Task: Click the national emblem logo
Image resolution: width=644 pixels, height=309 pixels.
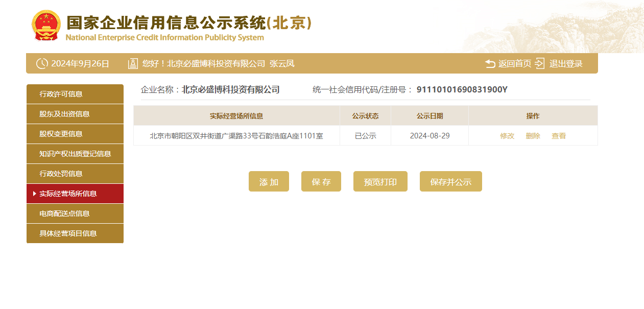Action: pyautogui.click(x=46, y=25)
